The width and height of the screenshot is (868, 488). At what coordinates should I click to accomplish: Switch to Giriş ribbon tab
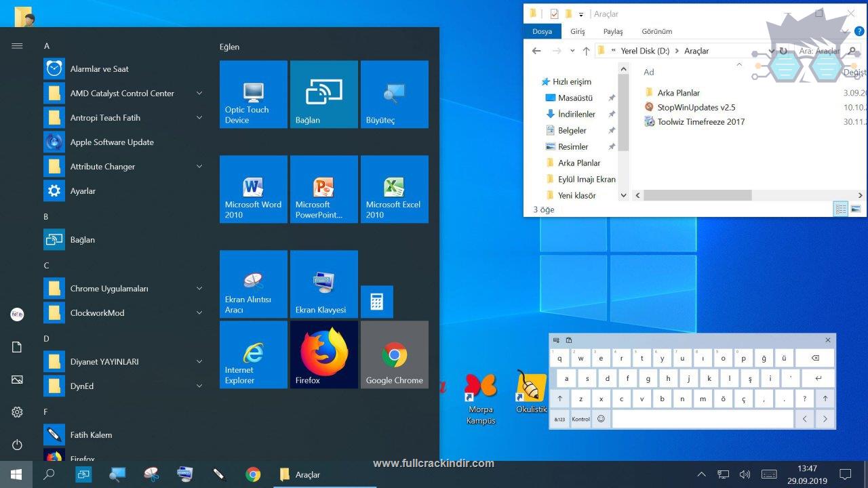[578, 31]
